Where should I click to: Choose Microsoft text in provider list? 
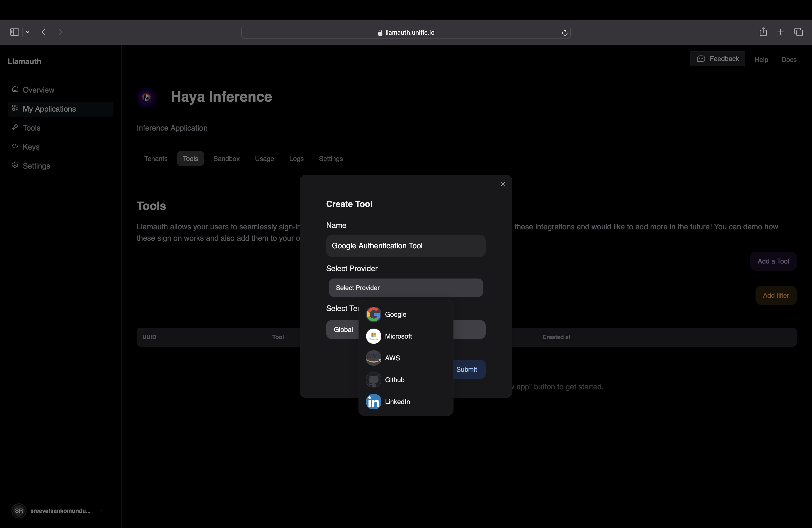tap(398, 336)
